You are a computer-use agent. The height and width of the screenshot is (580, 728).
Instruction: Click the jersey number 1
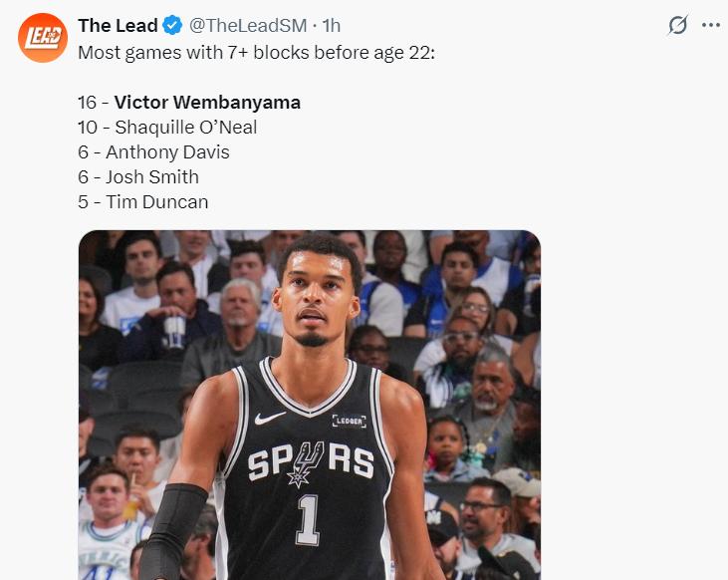(309, 520)
